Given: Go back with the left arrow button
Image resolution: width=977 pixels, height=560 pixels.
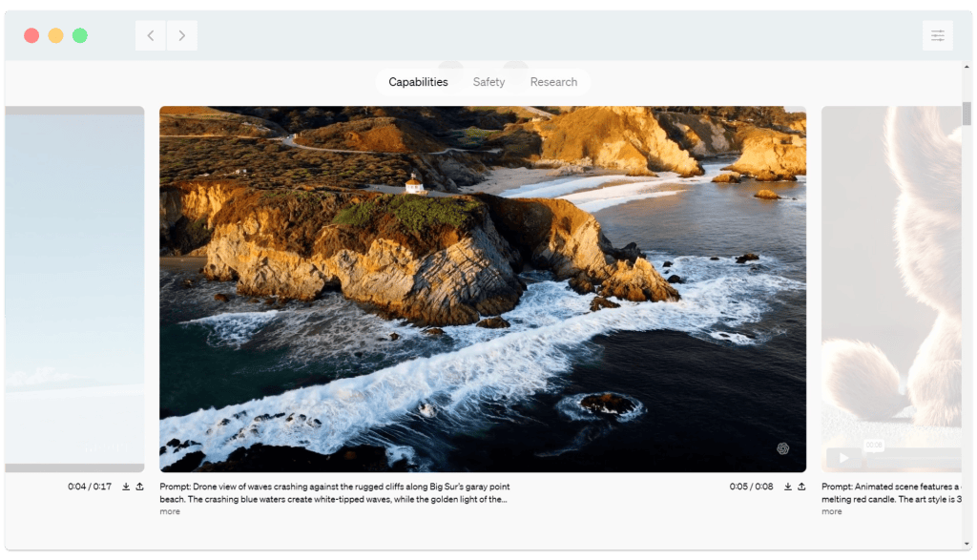Looking at the screenshot, I should (x=151, y=36).
